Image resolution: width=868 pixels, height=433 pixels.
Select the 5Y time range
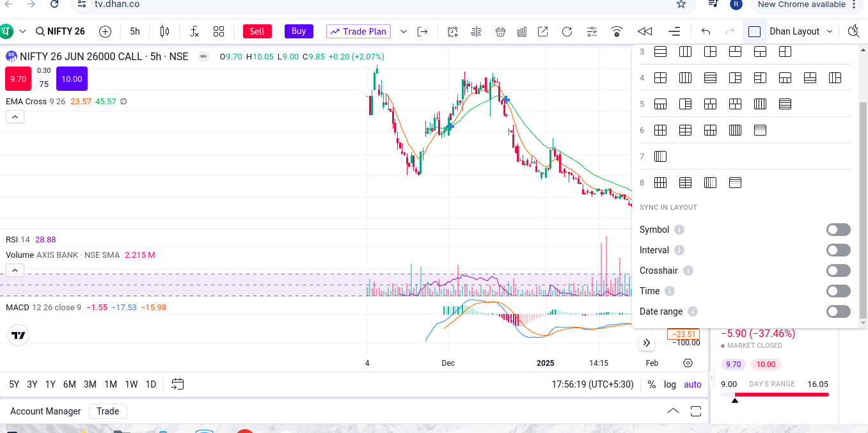pos(14,384)
